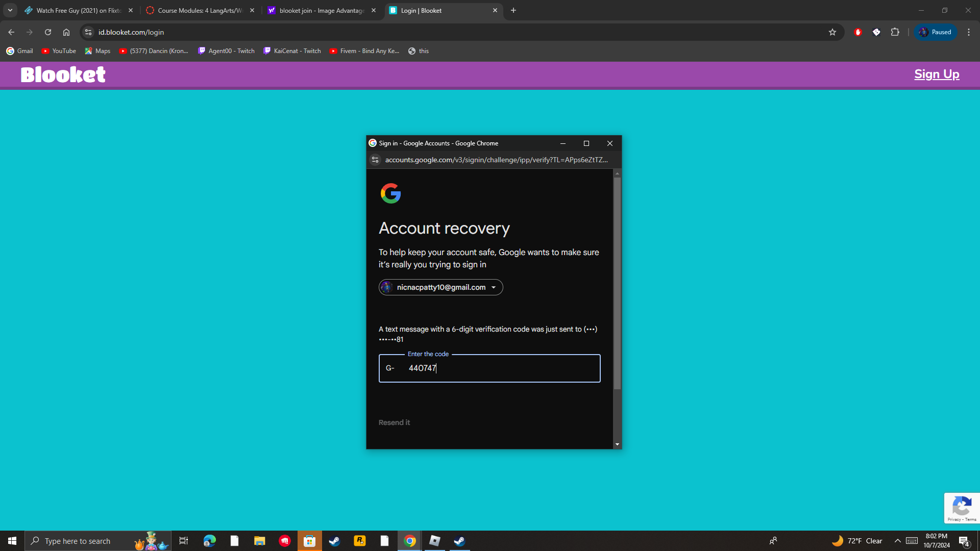
Task: Bookmark this page with star icon
Action: (x=832, y=32)
